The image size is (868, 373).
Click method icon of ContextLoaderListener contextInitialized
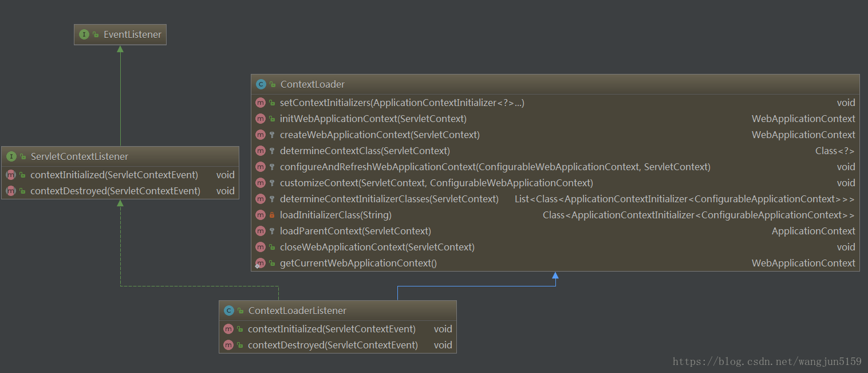[228, 329]
